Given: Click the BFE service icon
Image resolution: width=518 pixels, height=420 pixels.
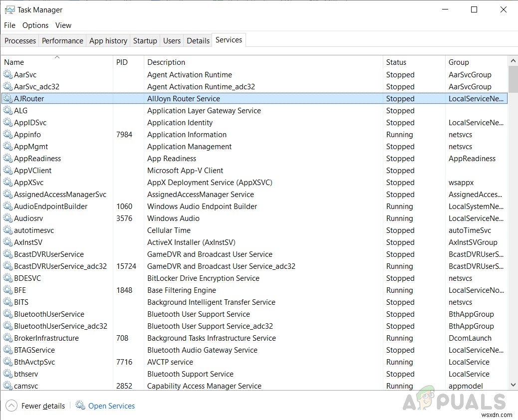Looking at the screenshot, I should pyautogui.click(x=8, y=290).
